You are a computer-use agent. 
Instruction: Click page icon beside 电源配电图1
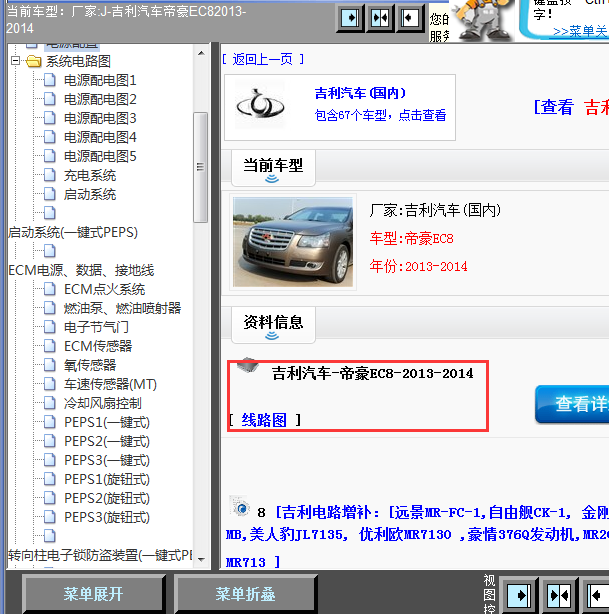pos(49,80)
